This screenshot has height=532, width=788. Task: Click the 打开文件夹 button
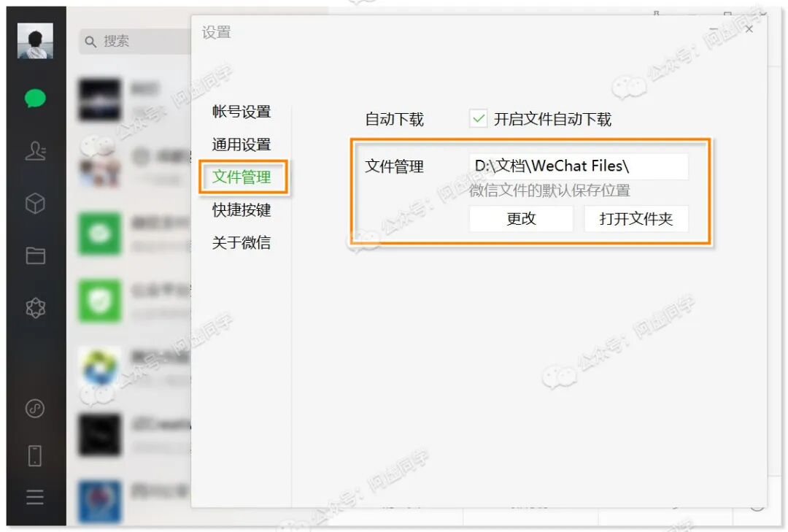(x=636, y=219)
